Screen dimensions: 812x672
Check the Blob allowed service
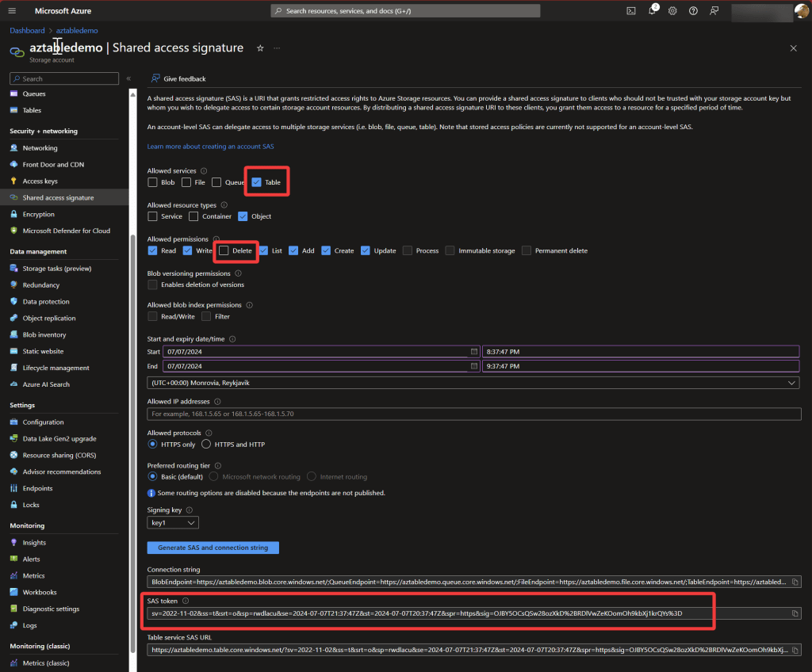(x=152, y=182)
